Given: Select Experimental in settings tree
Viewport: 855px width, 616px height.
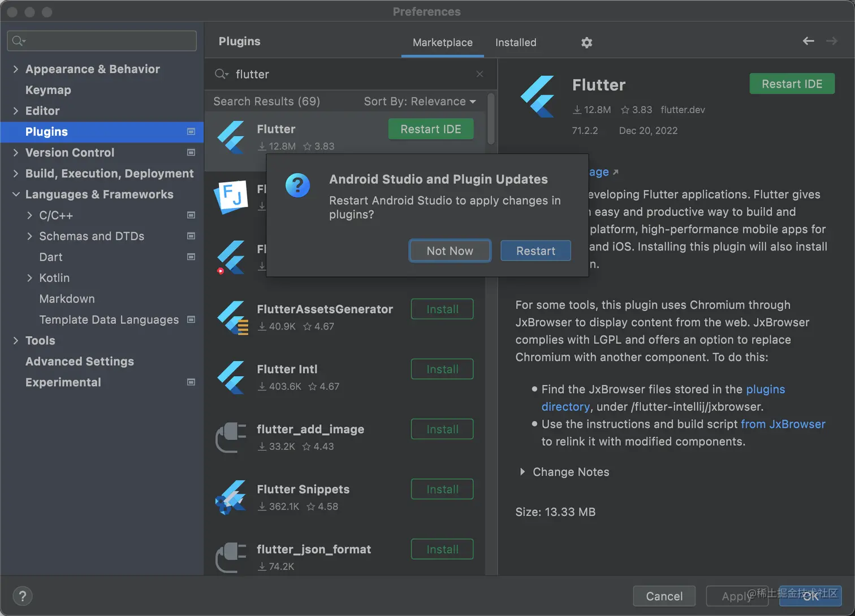Looking at the screenshot, I should tap(63, 383).
